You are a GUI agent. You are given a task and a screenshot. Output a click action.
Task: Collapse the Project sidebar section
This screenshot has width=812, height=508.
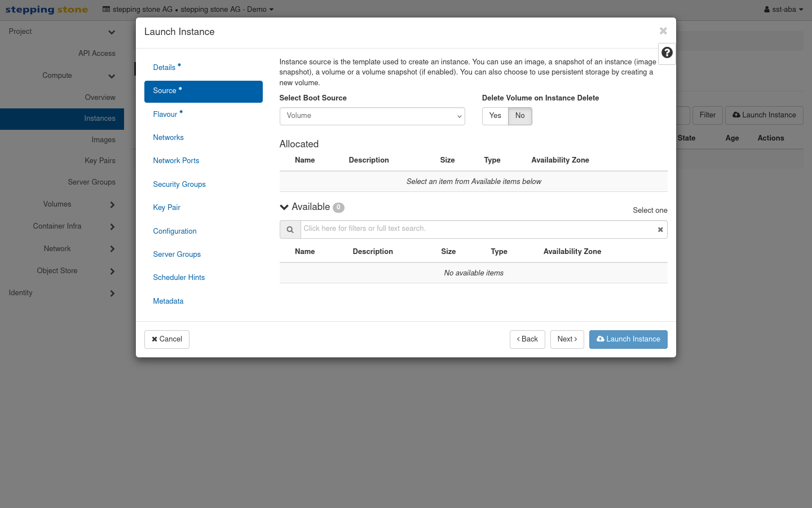pos(62,32)
